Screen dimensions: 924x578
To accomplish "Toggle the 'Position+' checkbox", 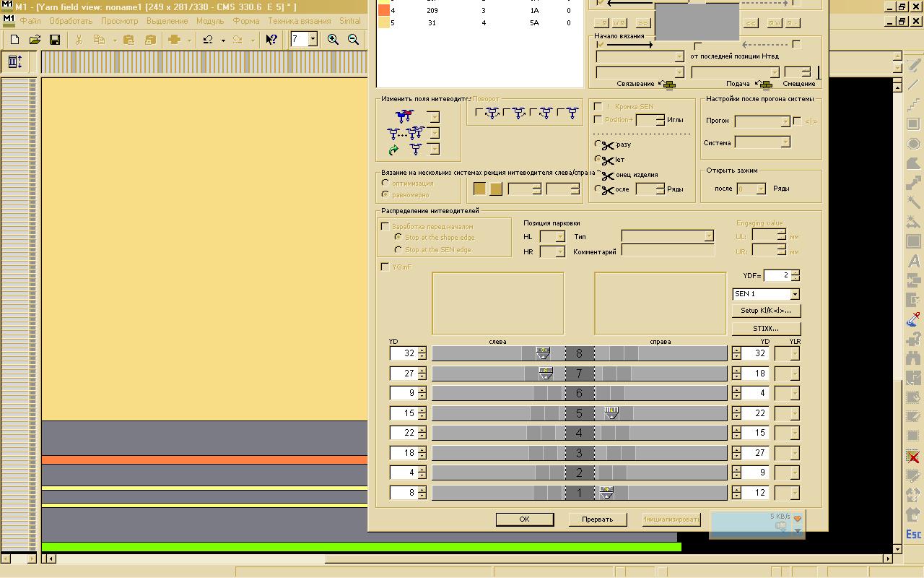I will tap(598, 120).
